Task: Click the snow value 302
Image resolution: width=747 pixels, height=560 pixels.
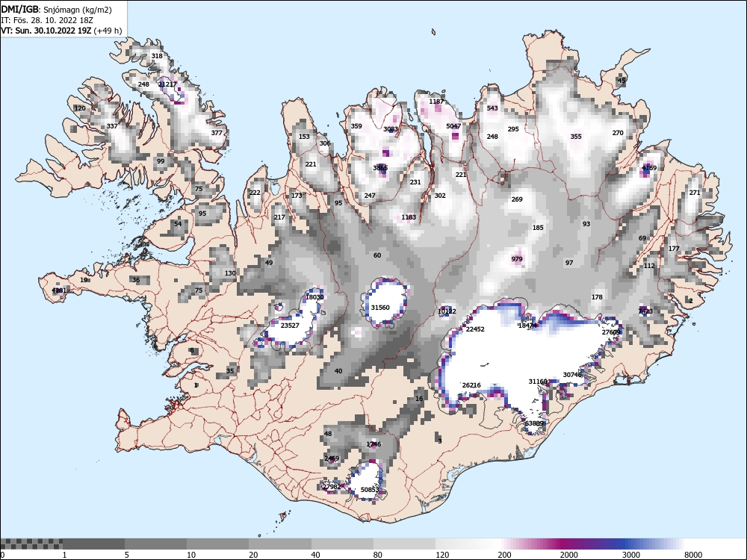Action: pos(440,196)
